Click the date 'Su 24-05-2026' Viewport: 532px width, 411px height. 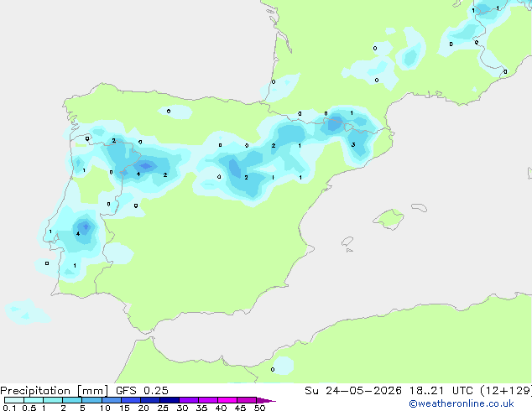click(x=353, y=391)
